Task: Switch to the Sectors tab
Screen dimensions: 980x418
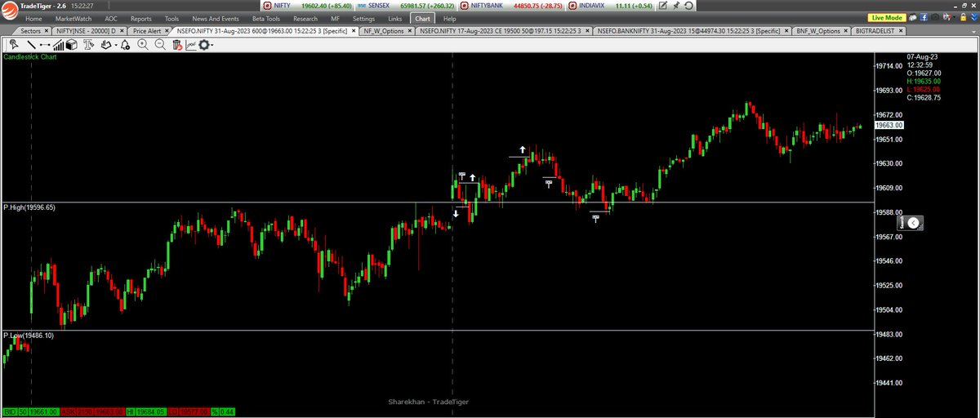Action: tap(30, 31)
